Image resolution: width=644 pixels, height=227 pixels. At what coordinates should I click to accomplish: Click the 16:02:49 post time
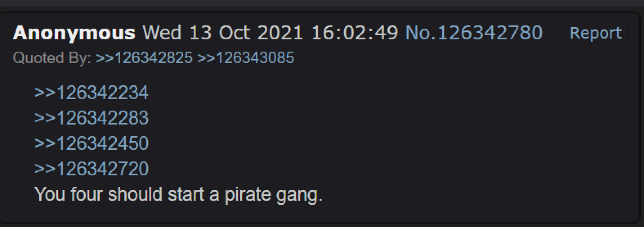tap(354, 33)
